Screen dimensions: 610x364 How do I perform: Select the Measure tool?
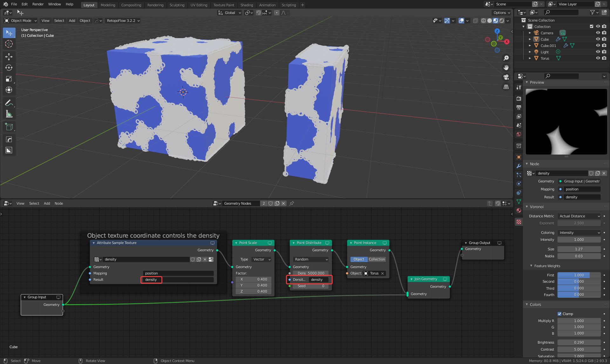9,114
